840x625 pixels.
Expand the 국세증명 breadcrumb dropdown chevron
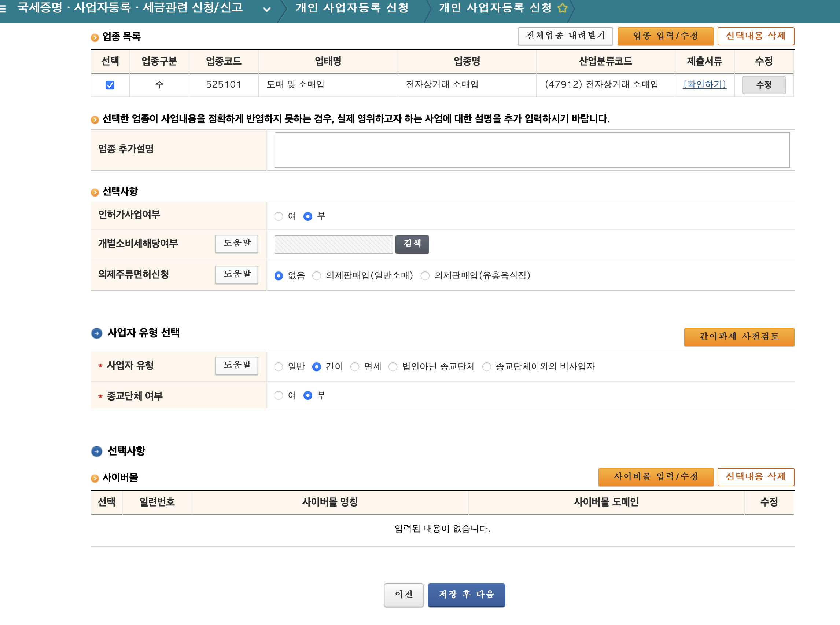(x=266, y=9)
